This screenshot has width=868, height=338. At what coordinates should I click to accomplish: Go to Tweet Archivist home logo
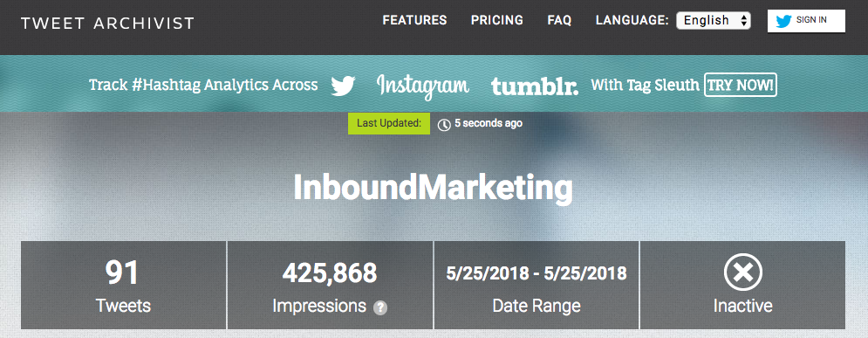(107, 24)
